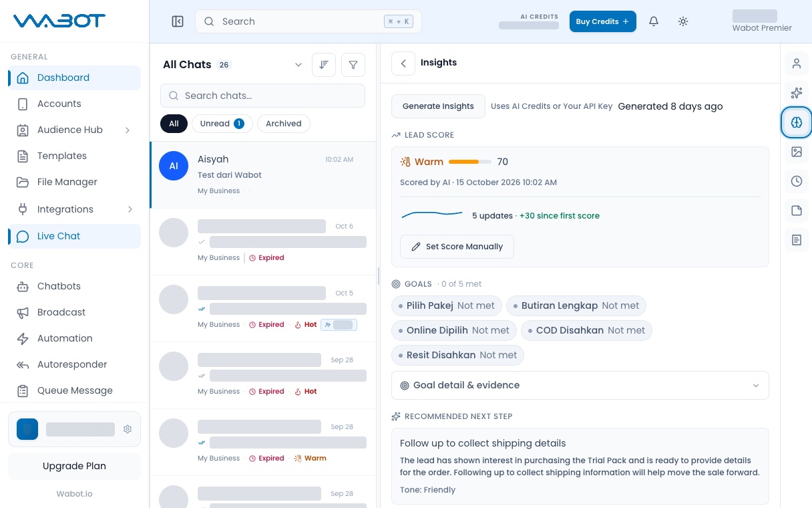Click the COD Disahkan goal chip
The image size is (812, 508).
tap(586, 330)
